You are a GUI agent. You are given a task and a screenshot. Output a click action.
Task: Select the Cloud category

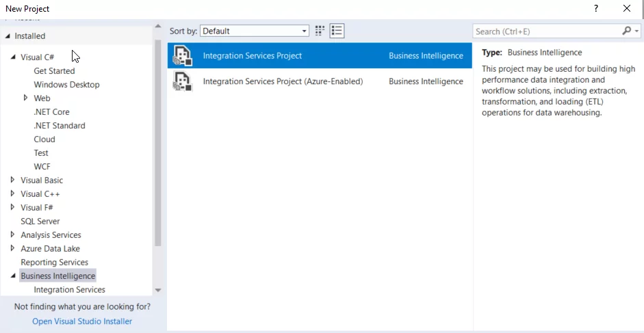[44, 139]
